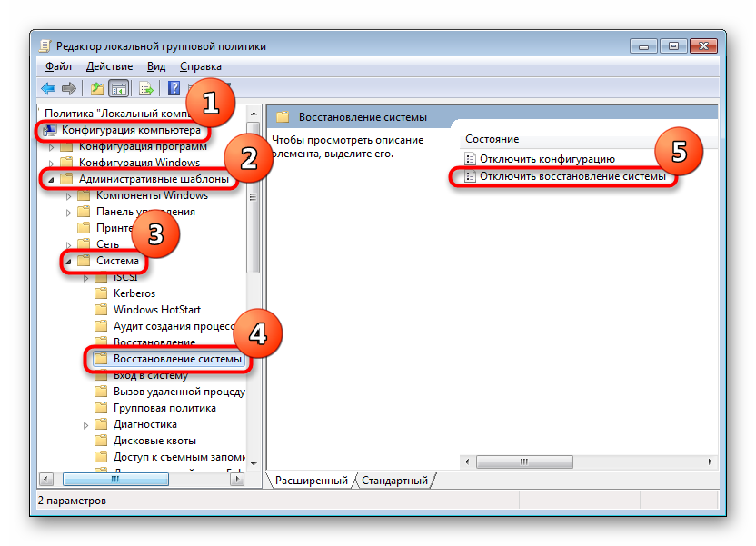Click the policy icon of Отключить конфигурацию

[470, 159]
